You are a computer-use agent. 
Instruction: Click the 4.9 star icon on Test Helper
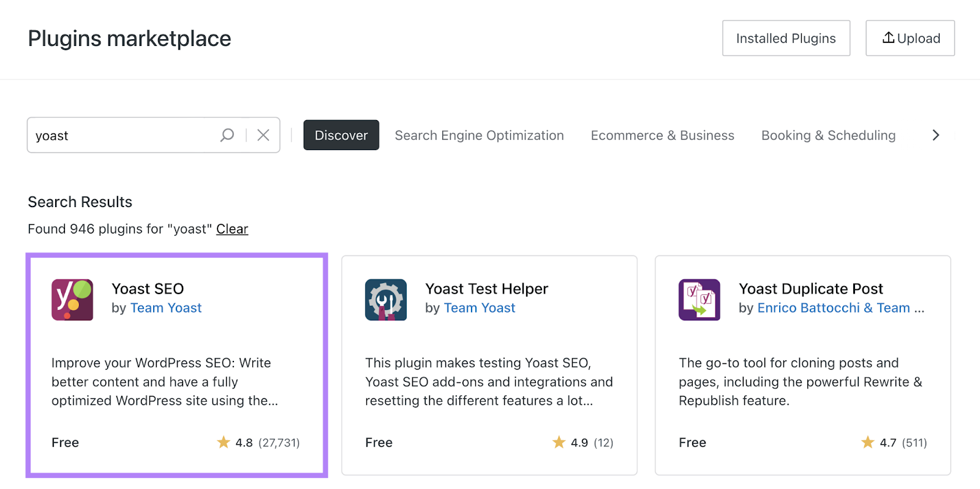pyautogui.click(x=559, y=442)
